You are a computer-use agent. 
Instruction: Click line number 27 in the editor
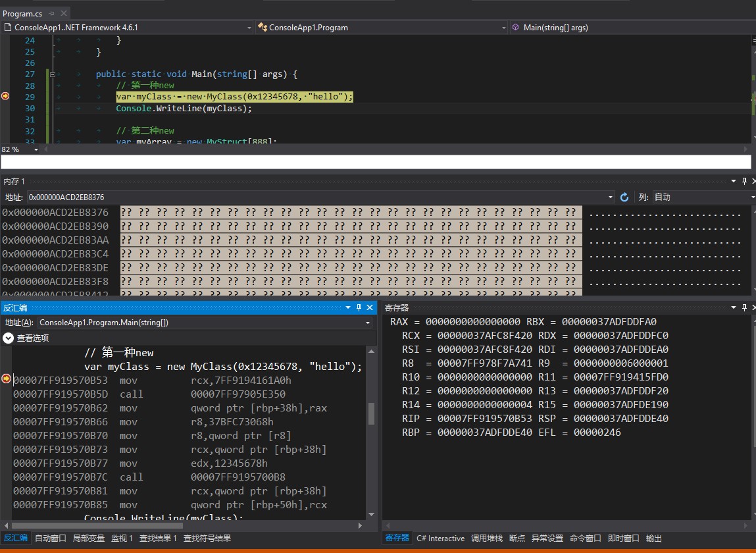tap(30, 74)
